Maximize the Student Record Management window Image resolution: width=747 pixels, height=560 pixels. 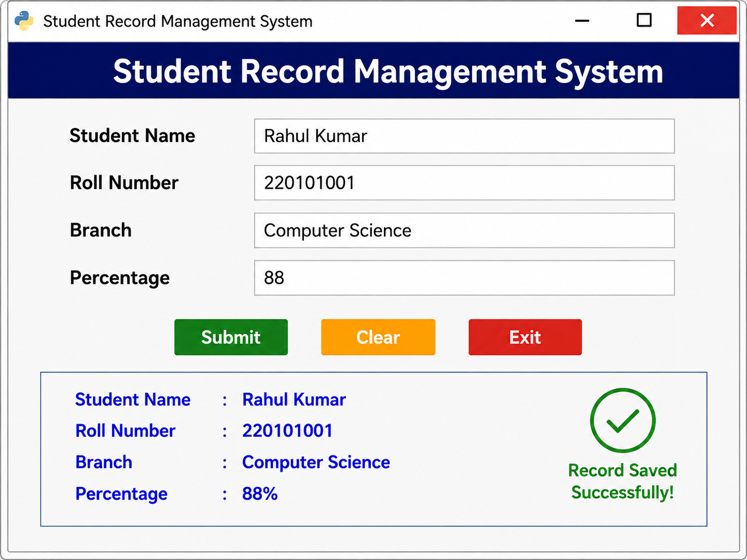tap(644, 20)
